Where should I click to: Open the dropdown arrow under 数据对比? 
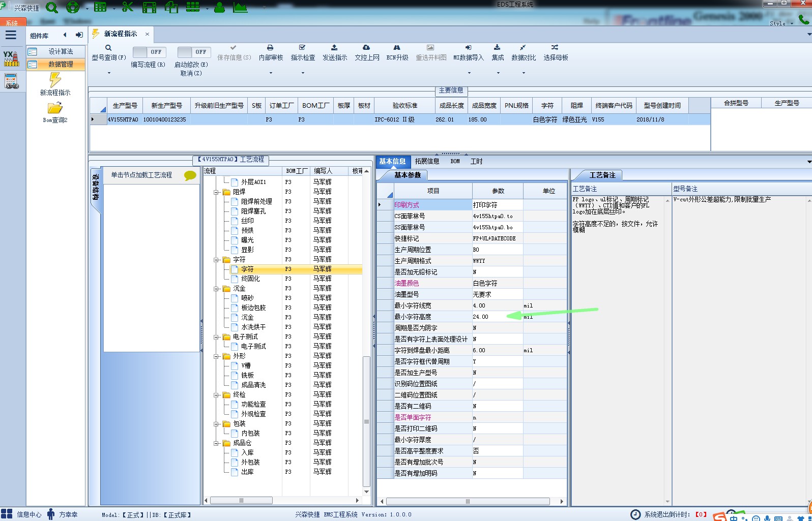pos(524,73)
